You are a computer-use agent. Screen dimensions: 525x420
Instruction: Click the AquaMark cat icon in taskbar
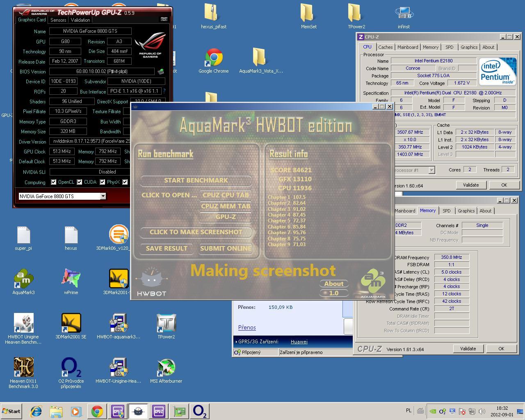tap(138, 411)
